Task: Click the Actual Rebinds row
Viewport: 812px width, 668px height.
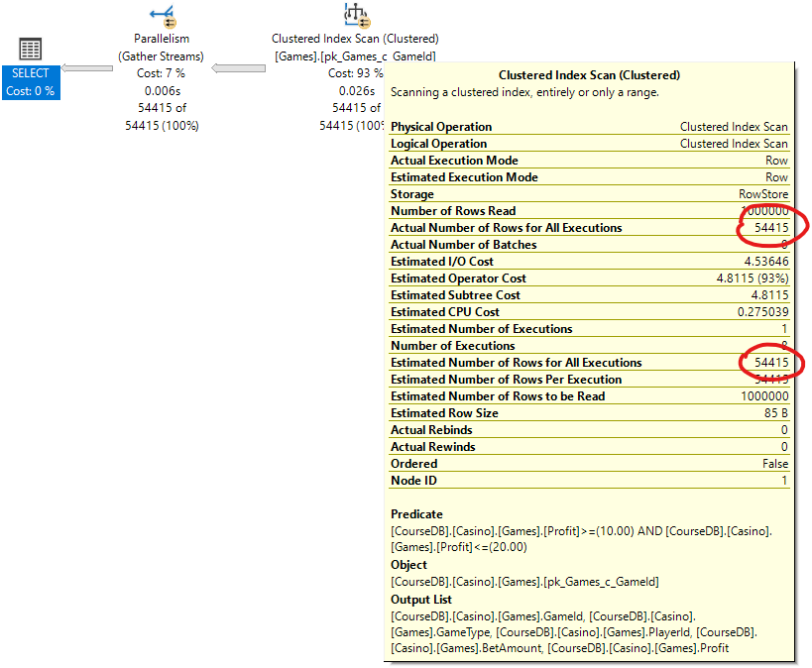Action: coord(589,430)
